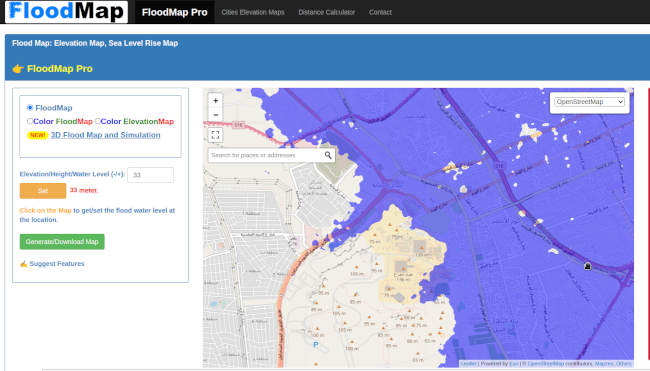
Task: Open the OpenStreetMap basemap dropdown
Action: point(589,102)
